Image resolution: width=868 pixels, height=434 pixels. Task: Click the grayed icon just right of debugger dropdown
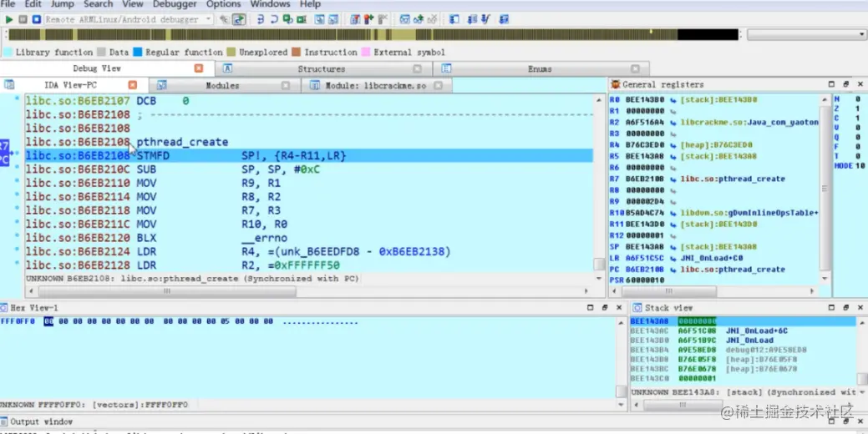pyautogui.click(x=224, y=19)
